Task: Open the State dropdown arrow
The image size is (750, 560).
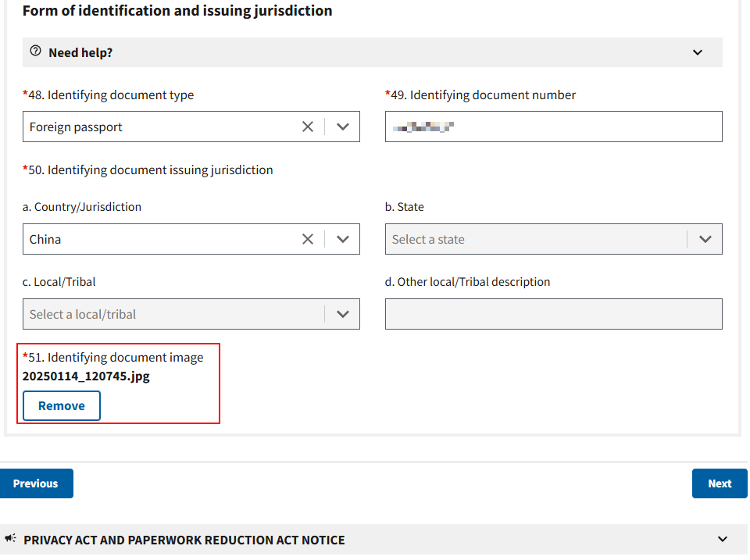Action: pyautogui.click(x=705, y=239)
